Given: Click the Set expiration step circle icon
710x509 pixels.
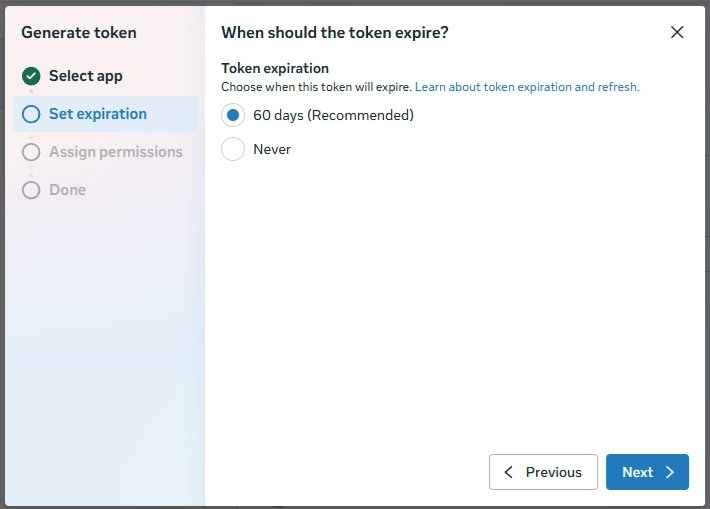Looking at the screenshot, I should pos(31,114).
